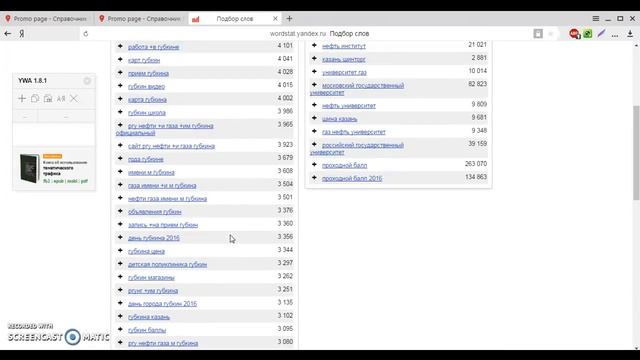Add the 3 095 'губкин баллы' plus icon
The image size is (640, 360).
(120, 329)
